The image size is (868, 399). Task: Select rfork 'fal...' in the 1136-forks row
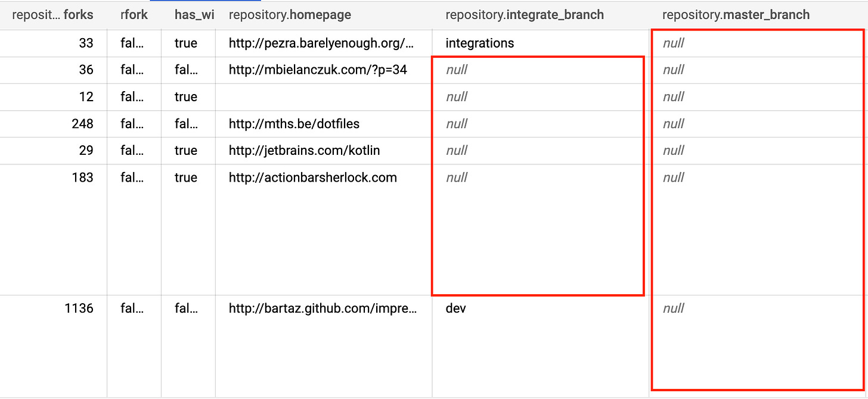[132, 308]
